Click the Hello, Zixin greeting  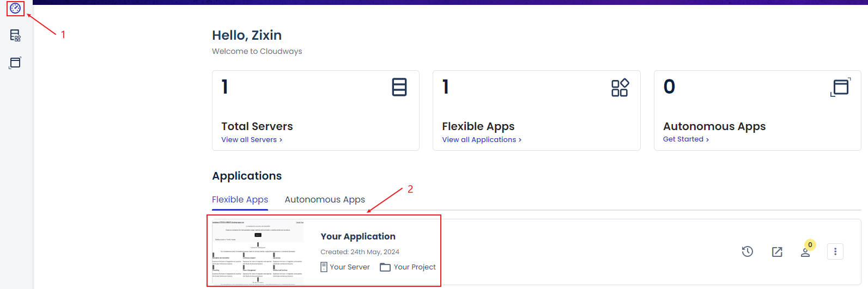pyautogui.click(x=247, y=35)
